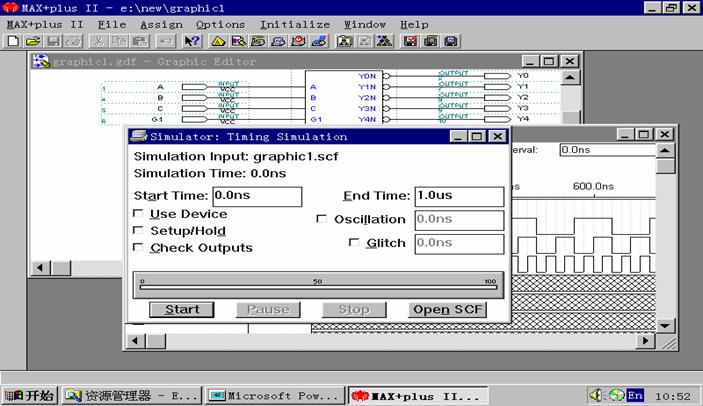Open the Options menu

coord(220,24)
